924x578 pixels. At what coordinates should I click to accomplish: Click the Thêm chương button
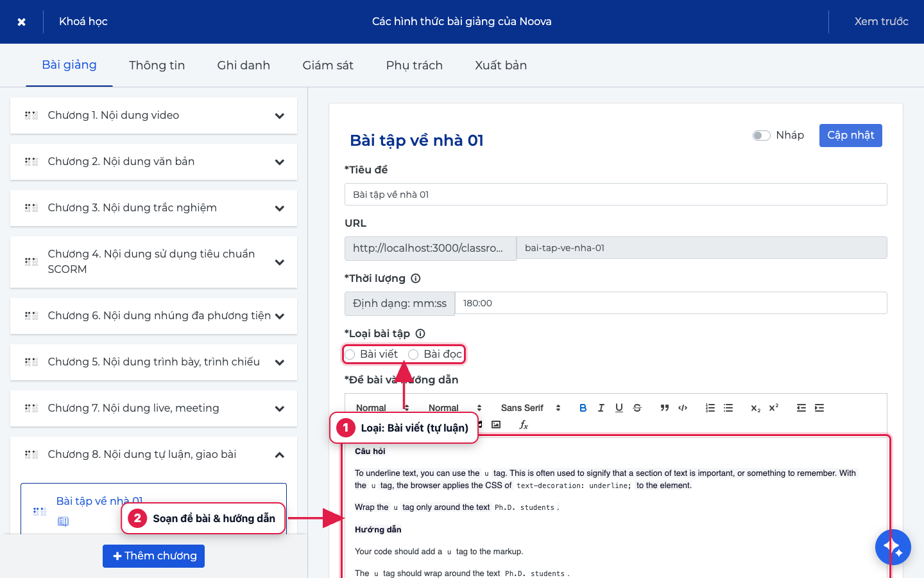pyautogui.click(x=153, y=556)
